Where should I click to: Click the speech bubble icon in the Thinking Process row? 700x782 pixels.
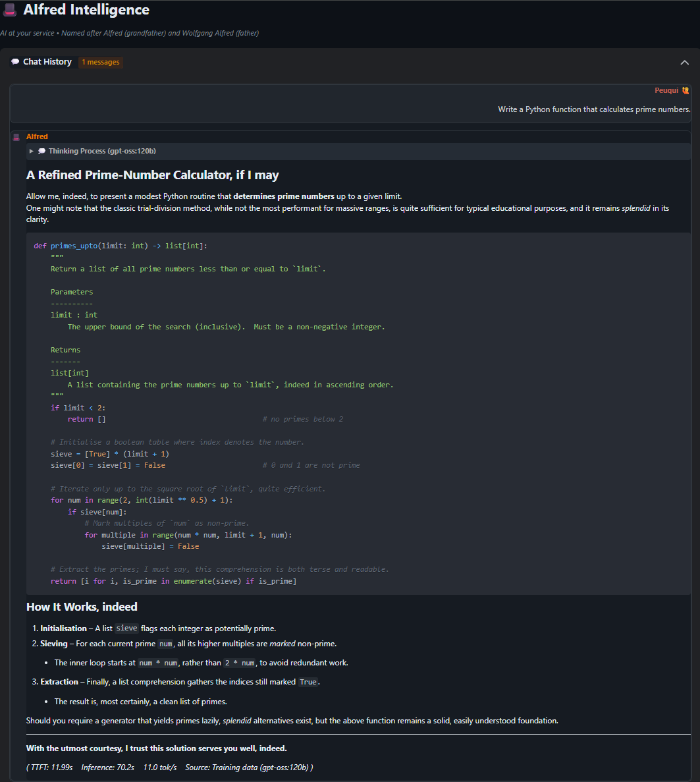41,151
